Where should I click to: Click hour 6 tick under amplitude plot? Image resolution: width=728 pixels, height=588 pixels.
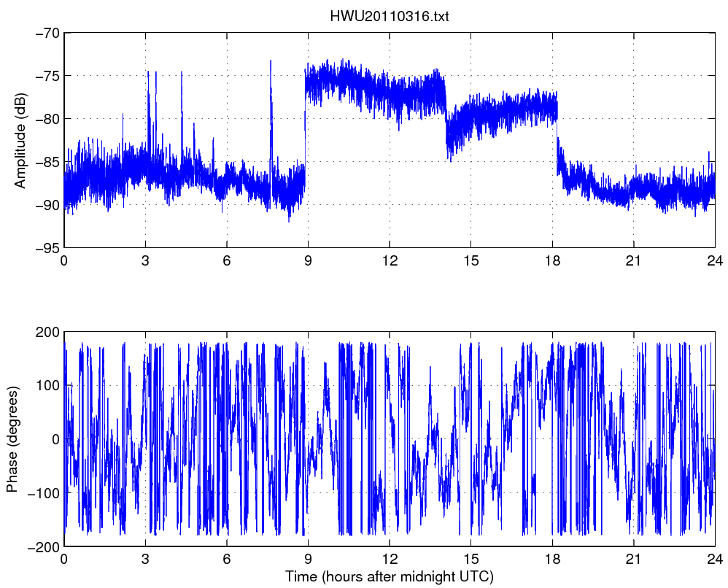pos(227,260)
